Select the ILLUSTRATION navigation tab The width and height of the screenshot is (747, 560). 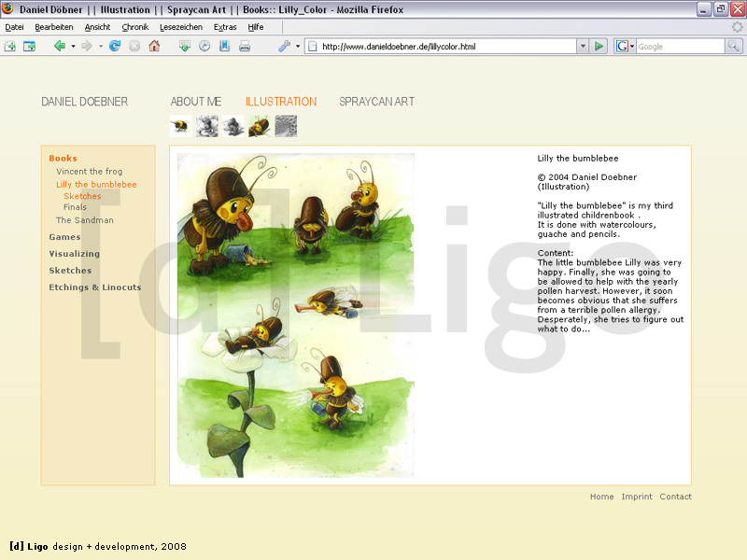point(281,102)
